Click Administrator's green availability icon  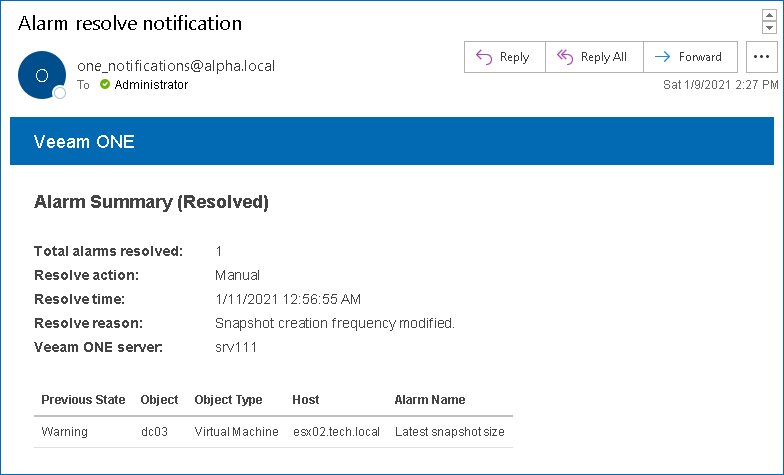tap(105, 85)
